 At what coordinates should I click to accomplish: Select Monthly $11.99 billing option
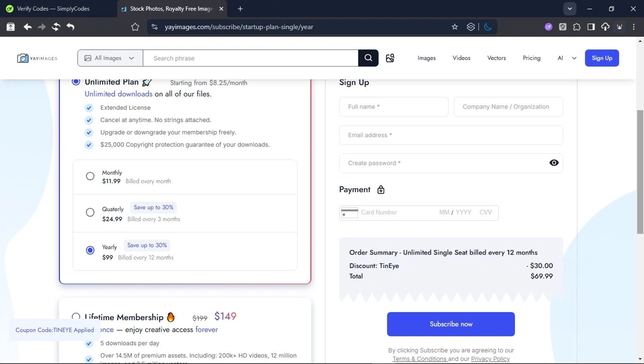pos(90,176)
